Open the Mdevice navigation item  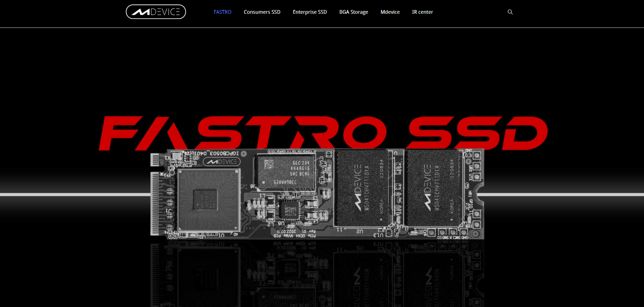point(390,12)
